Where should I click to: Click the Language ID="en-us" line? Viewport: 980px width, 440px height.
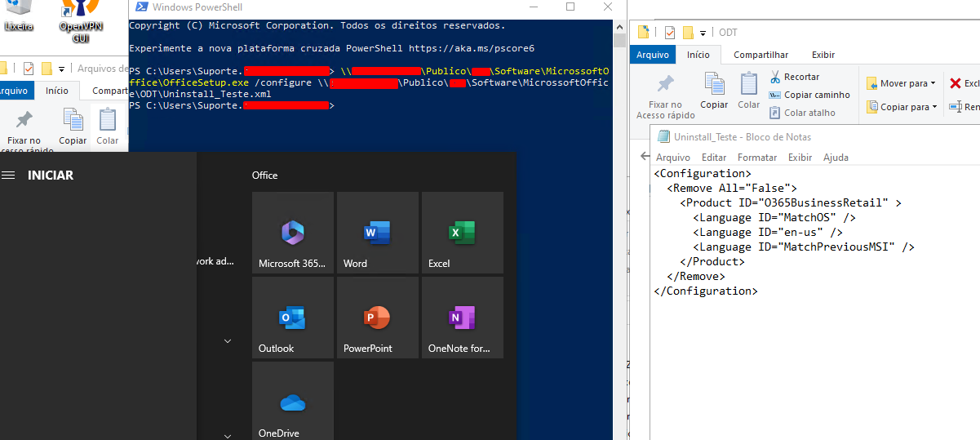point(768,232)
